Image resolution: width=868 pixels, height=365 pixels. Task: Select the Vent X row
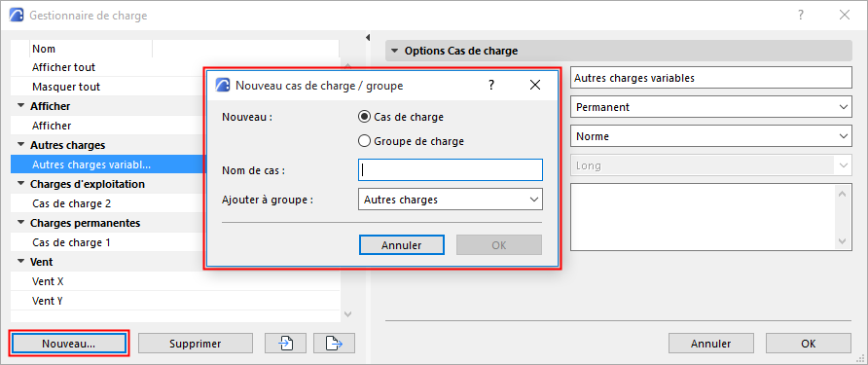[175, 281]
